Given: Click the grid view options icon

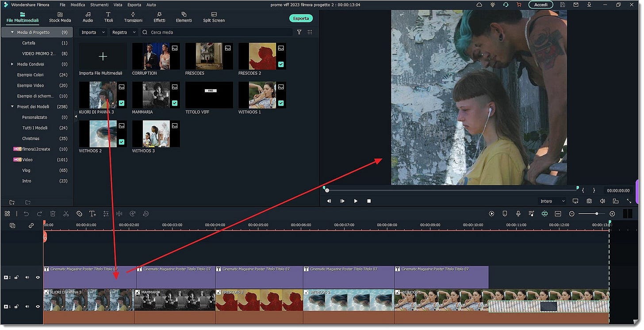Looking at the screenshot, I should [x=310, y=32].
